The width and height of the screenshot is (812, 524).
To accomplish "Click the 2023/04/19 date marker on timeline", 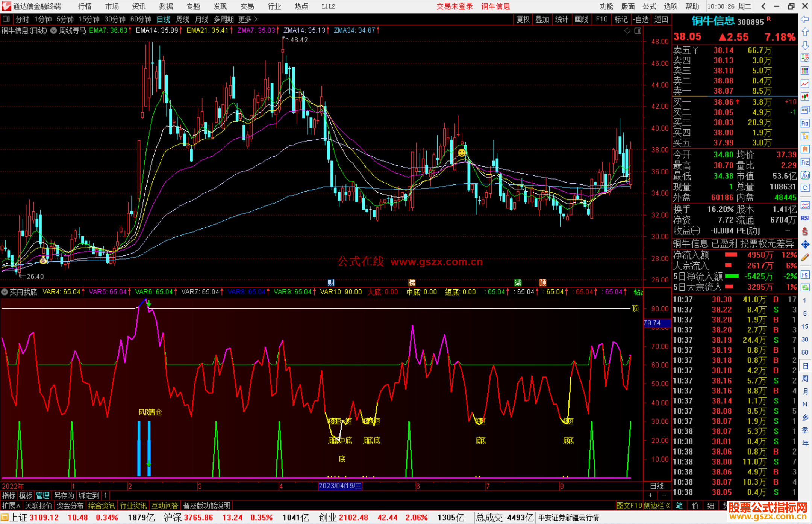I will 340,486.
